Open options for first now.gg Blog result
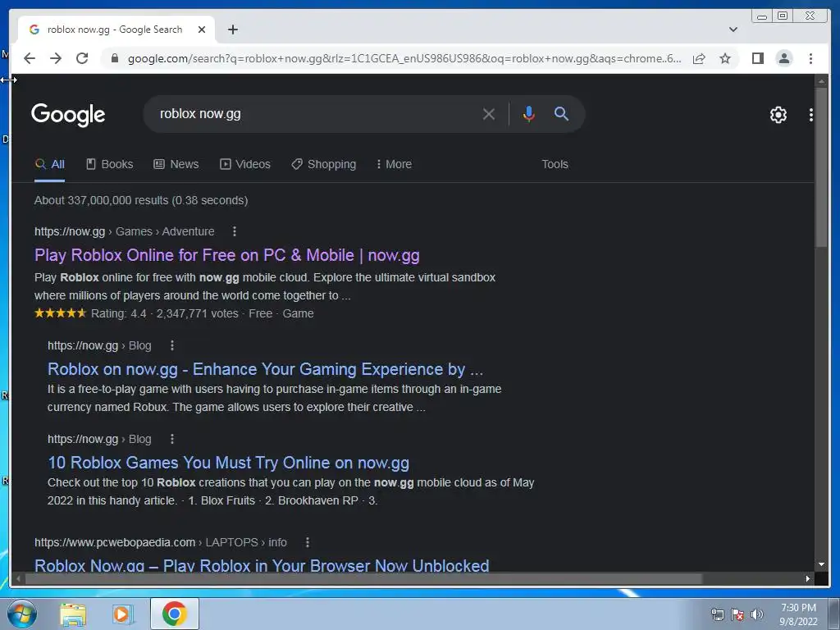Image resolution: width=840 pixels, height=630 pixels. 172,345
